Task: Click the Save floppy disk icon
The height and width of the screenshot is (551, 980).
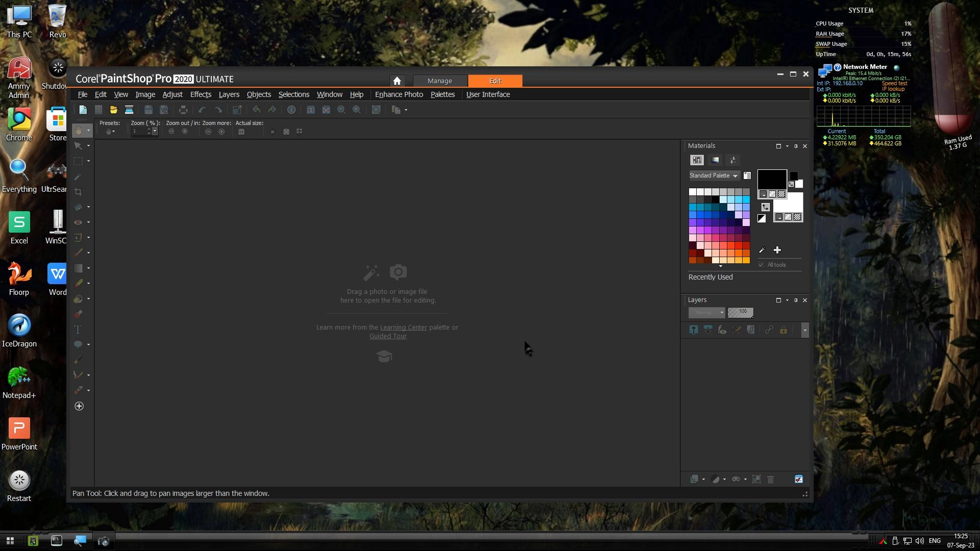Action: pos(149,110)
